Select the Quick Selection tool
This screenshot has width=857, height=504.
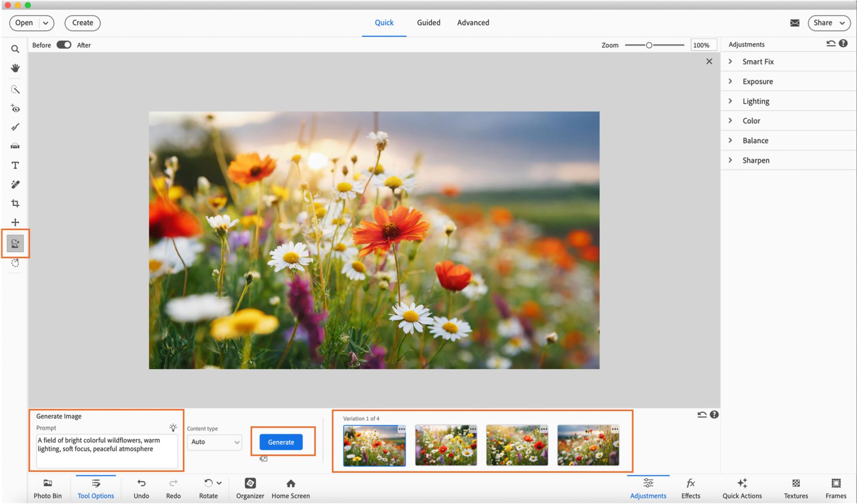15,89
